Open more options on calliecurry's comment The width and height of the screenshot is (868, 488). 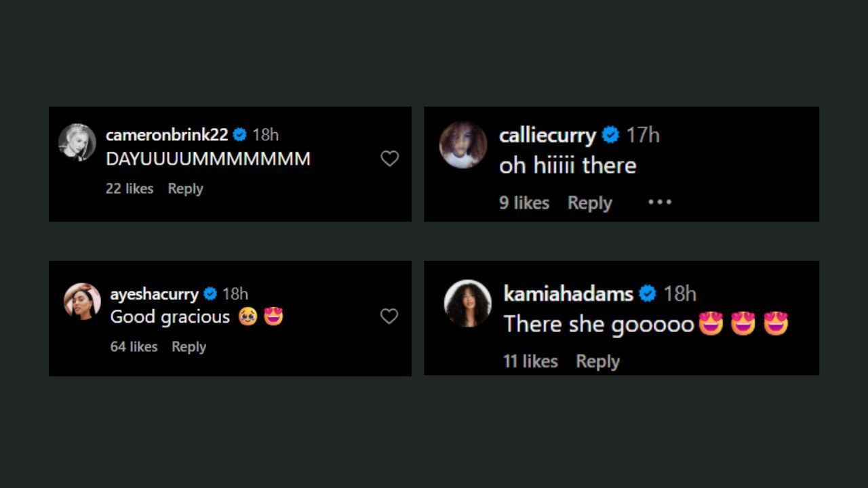coord(659,202)
